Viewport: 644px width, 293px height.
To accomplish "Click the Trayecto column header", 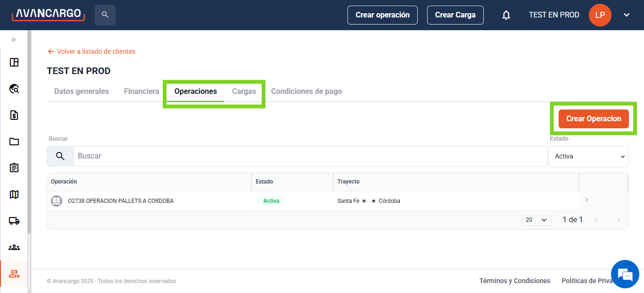I will [456, 182].
